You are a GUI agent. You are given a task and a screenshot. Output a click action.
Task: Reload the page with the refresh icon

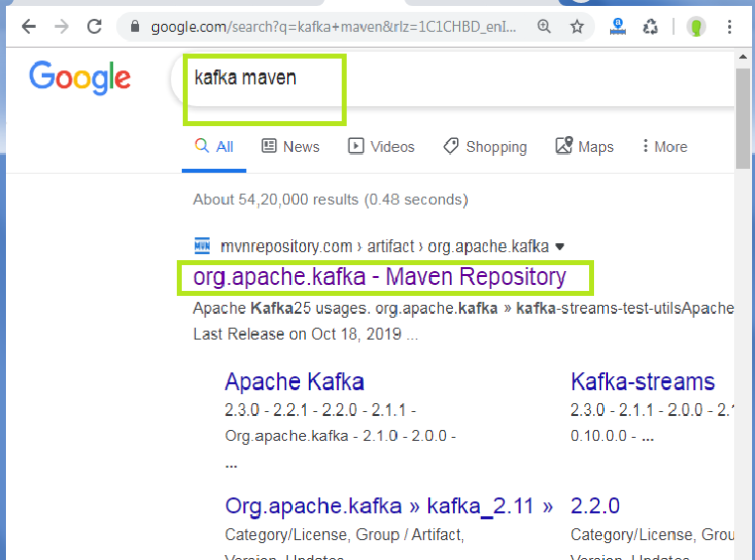point(94,27)
